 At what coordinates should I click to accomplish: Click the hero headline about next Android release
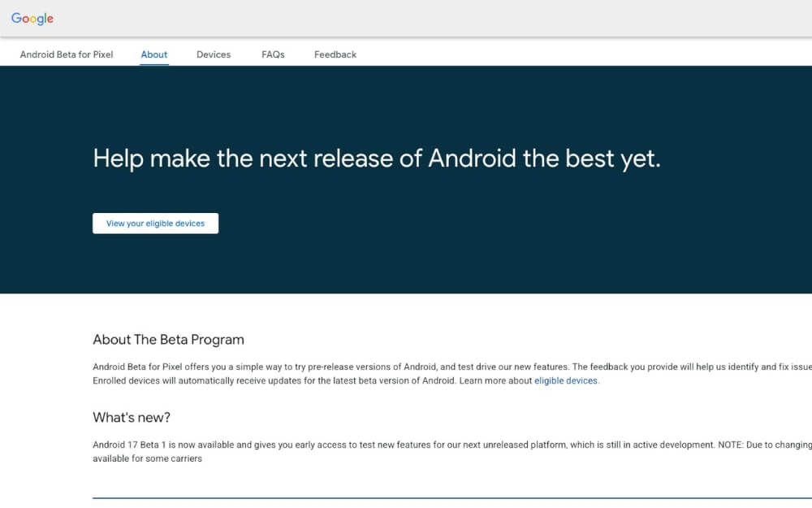point(377,158)
